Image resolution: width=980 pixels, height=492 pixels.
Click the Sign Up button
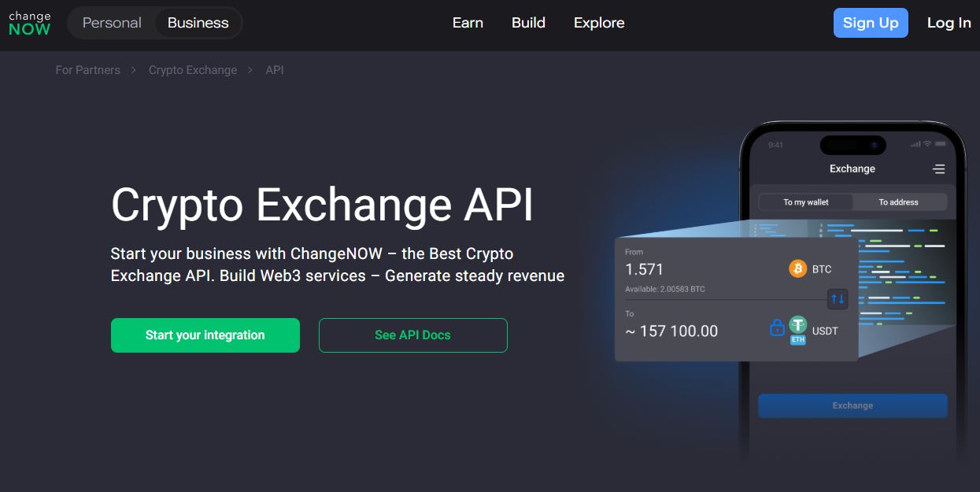871,23
